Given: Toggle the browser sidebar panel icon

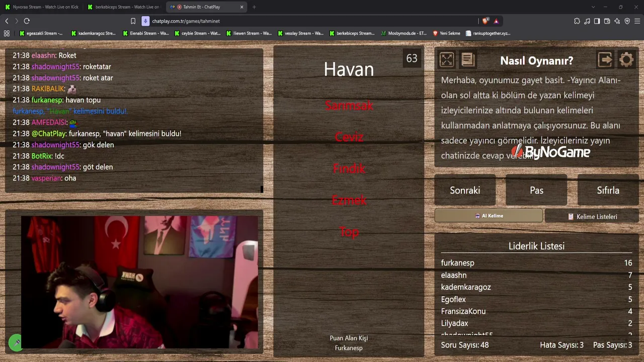Looking at the screenshot, I should (x=597, y=21).
